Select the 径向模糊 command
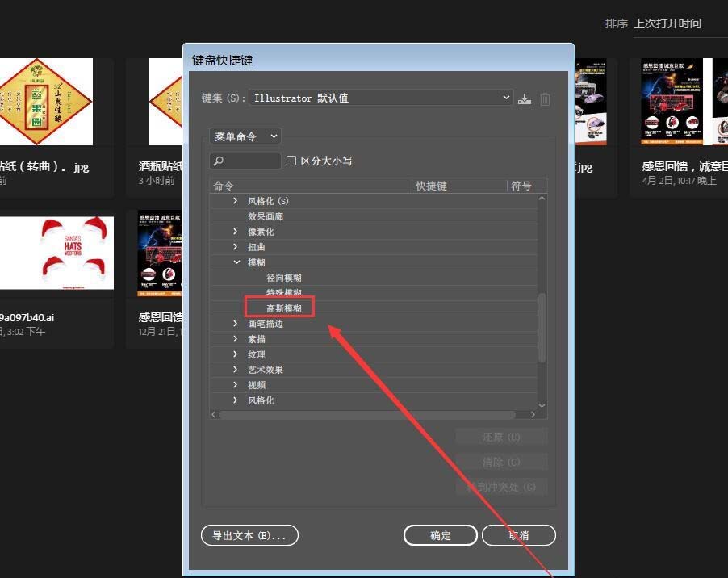Screen dimensions: 728x578 [284, 277]
